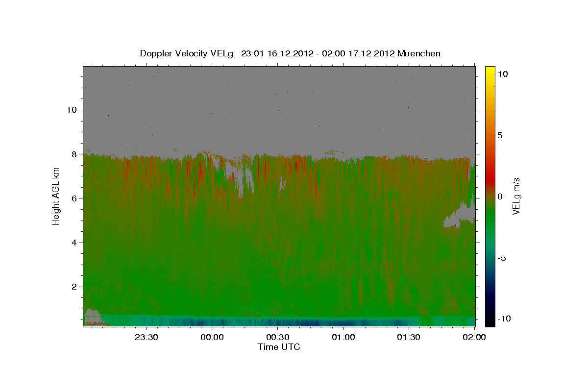Click the height axis label 6
Screen dimensions: 588x392
(74, 198)
